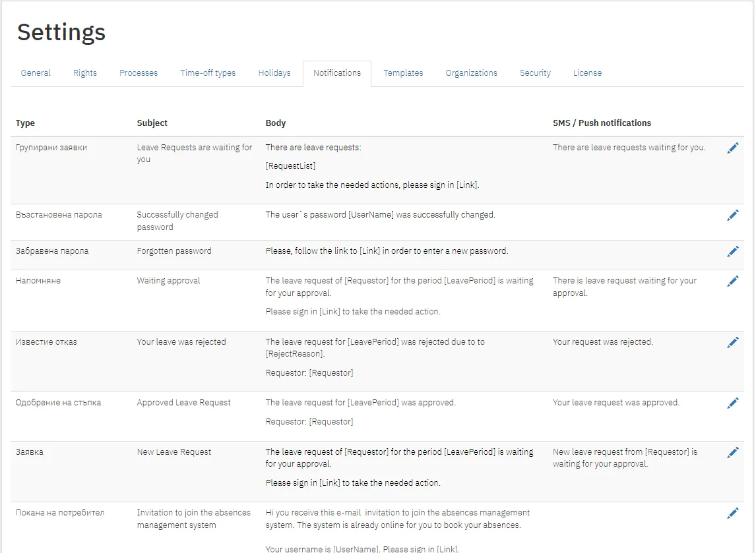This screenshot has width=756, height=553.
Task: Edit the Одобрение на стъпка notification
Action: coord(732,403)
